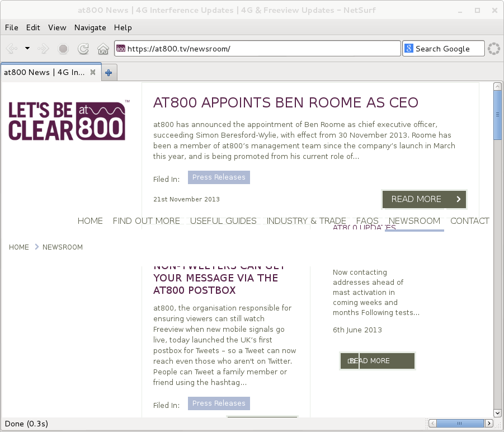Click the Forward navigation arrow icon
This screenshot has height=432, width=504.
point(43,49)
